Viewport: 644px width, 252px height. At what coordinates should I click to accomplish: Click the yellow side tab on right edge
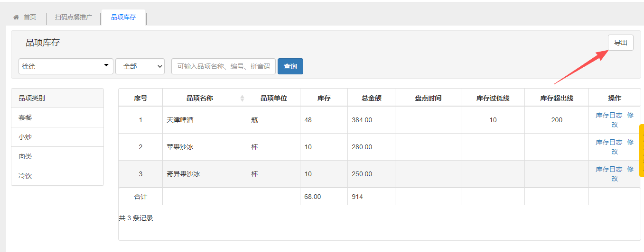[642, 150]
